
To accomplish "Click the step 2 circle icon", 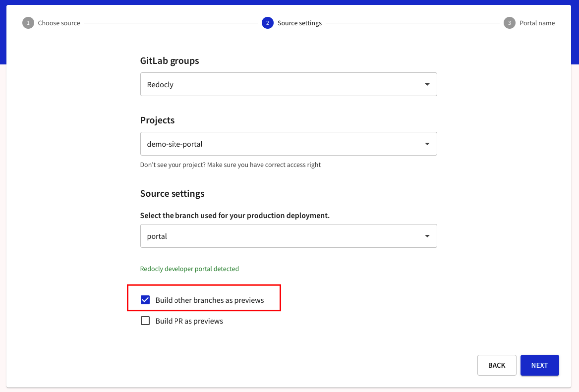I will pos(268,23).
